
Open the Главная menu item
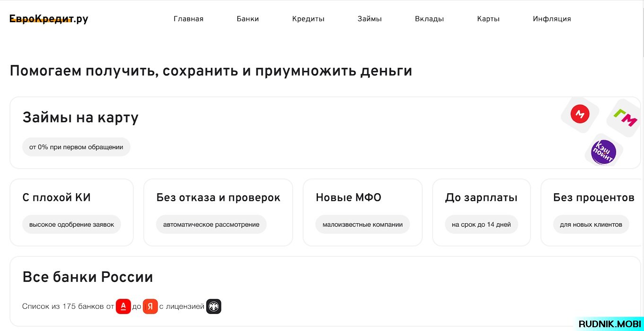[188, 19]
